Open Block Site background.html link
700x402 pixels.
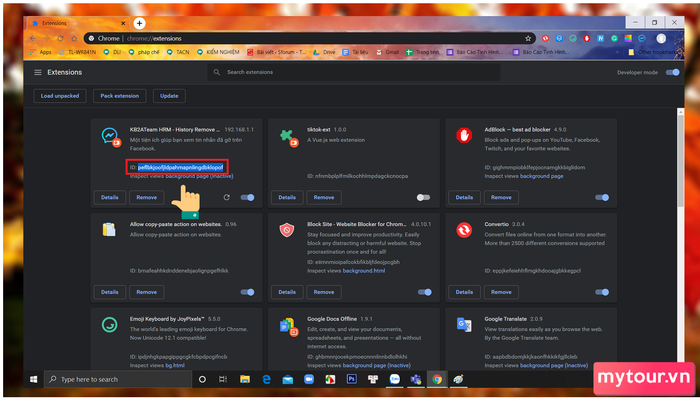click(364, 271)
